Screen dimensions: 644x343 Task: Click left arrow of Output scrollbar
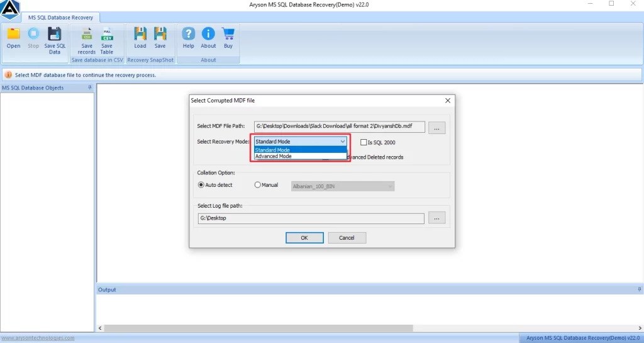pyautogui.click(x=100, y=329)
